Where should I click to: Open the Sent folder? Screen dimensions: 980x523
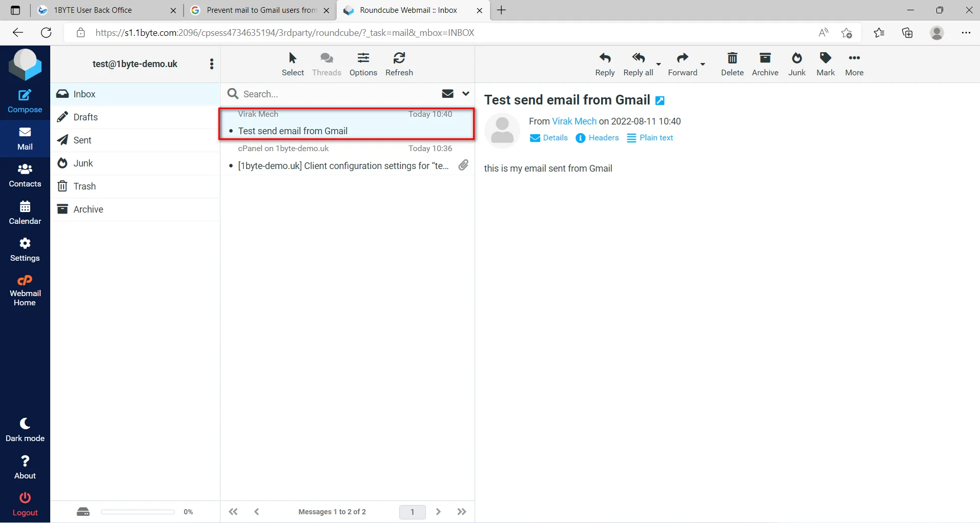135,140
